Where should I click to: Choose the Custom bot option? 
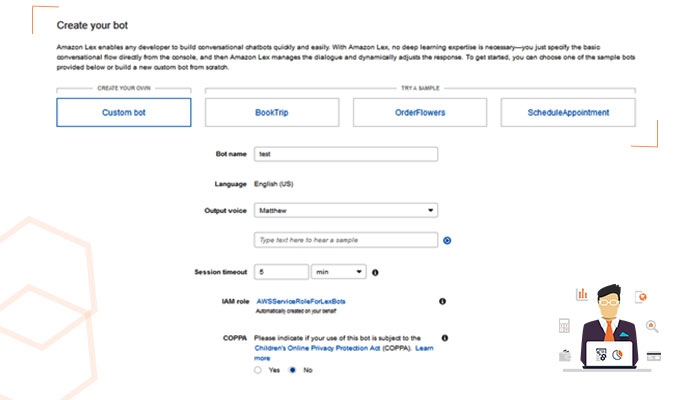tap(124, 113)
